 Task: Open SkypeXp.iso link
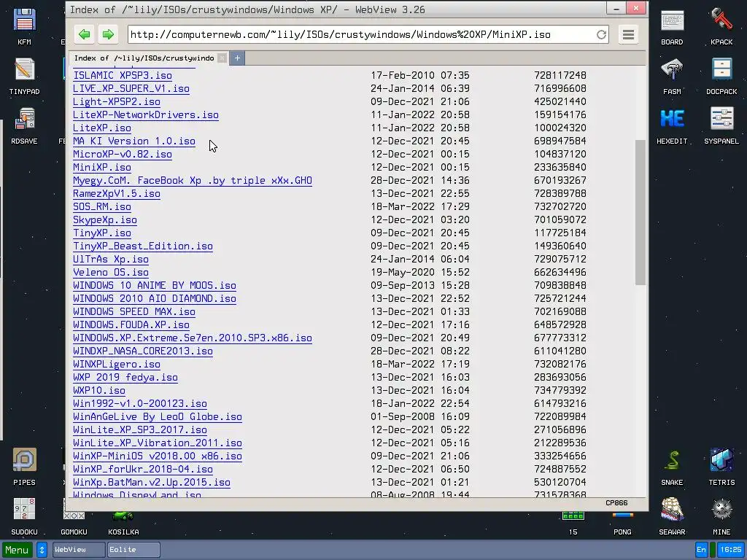(x=105, y=220)
